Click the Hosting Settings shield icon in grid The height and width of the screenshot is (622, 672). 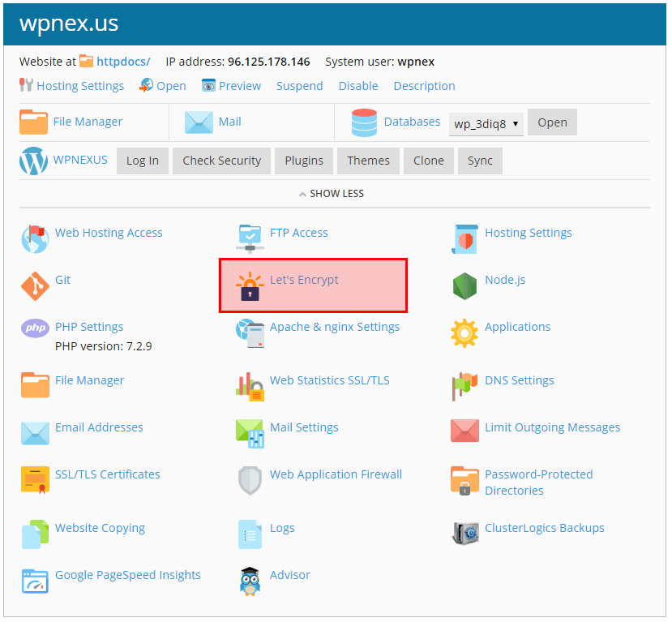tap(465, 238)
